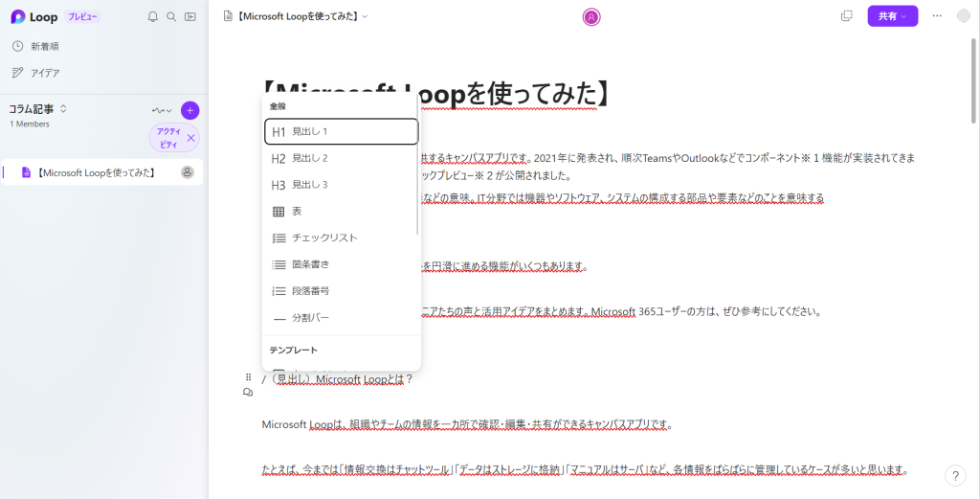Click the drag handle beside the heading line

point(248,377)
